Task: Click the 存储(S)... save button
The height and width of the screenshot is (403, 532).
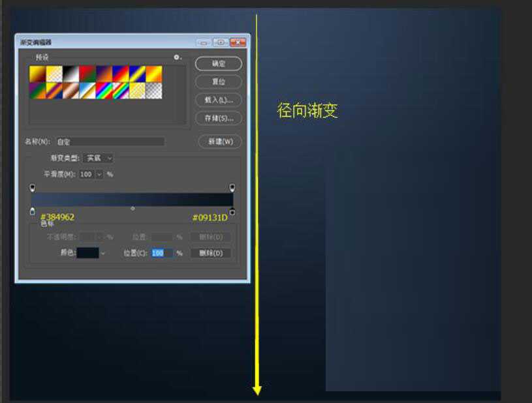Action: (219, 118)
